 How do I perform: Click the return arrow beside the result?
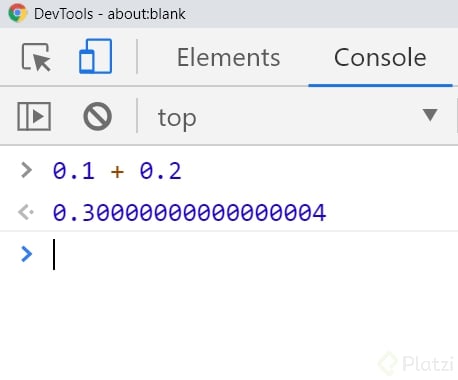coord(26,212)
